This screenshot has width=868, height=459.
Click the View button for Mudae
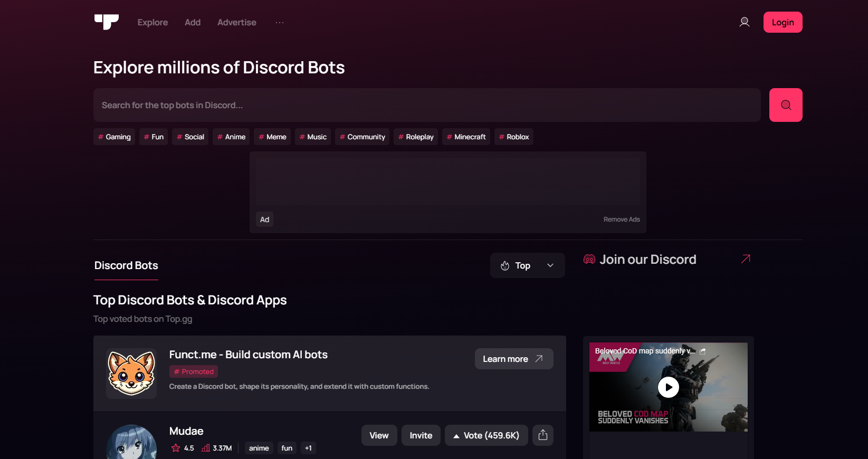click(x=379, y=435)
